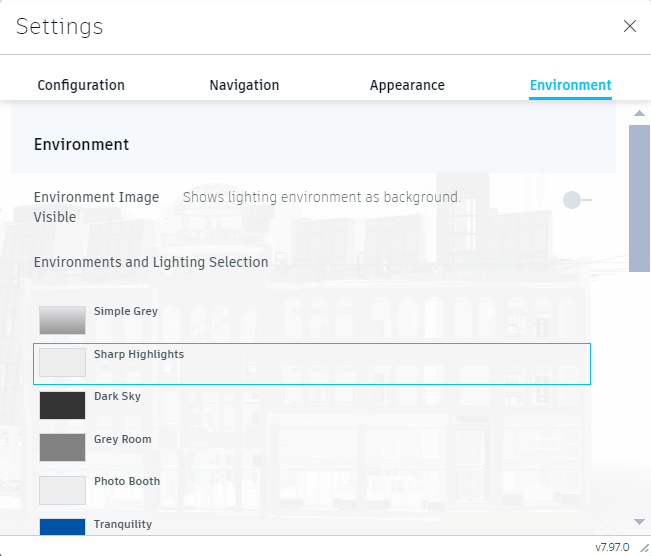Image resolution: width=651 pixels, height=556 pixels.
Task: Click the Sharp Highlights thumbnail swatch
Action: (62, 362)
